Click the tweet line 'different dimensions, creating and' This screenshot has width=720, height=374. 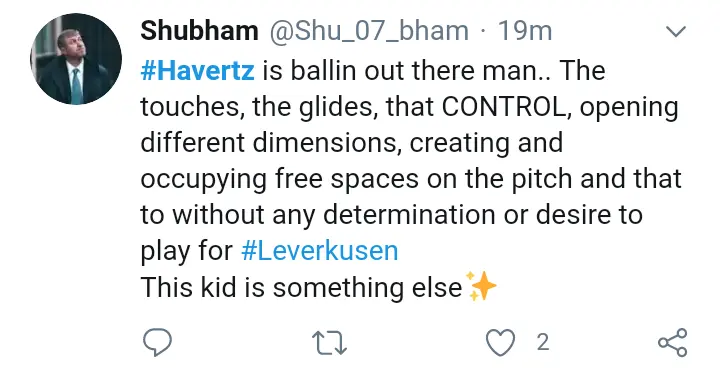pos(352,142)
